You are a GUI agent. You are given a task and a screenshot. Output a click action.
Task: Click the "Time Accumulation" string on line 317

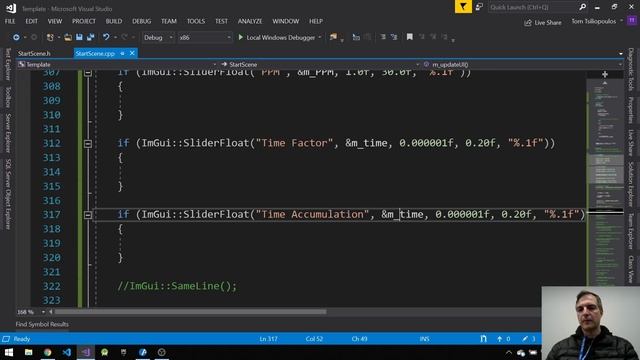coord(312,214)
